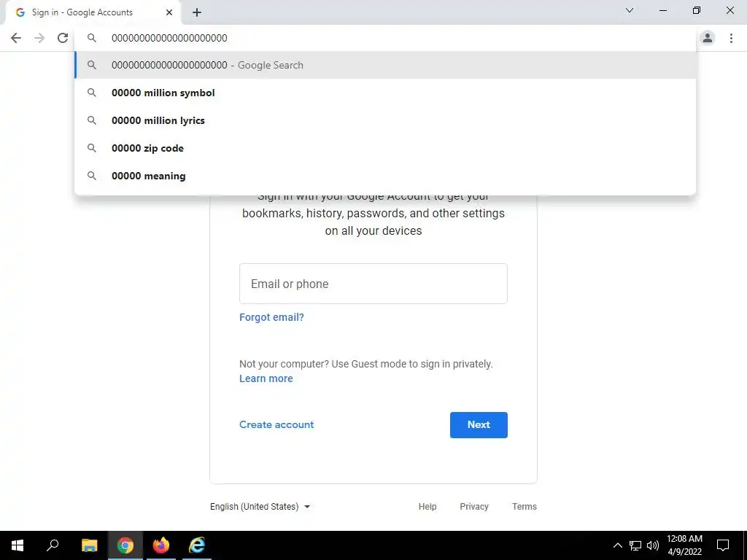Click the Chrome taskbar icon
This screenshot has width=747, height=560.
(125, 545)
